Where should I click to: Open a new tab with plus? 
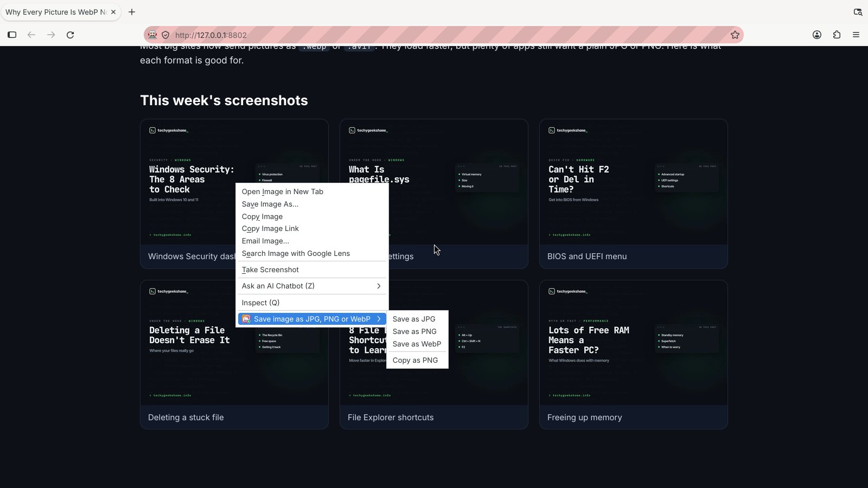[x=132, y=12]
